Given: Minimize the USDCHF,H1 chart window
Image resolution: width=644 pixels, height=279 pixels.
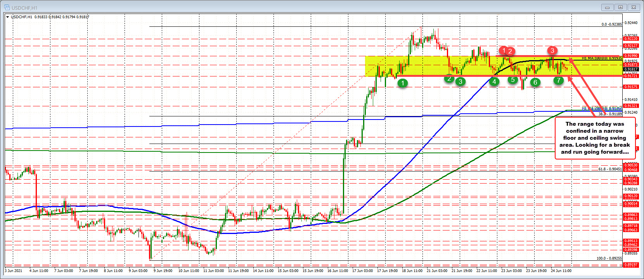Looking at the screenshot, I should [x=608, y=7].
